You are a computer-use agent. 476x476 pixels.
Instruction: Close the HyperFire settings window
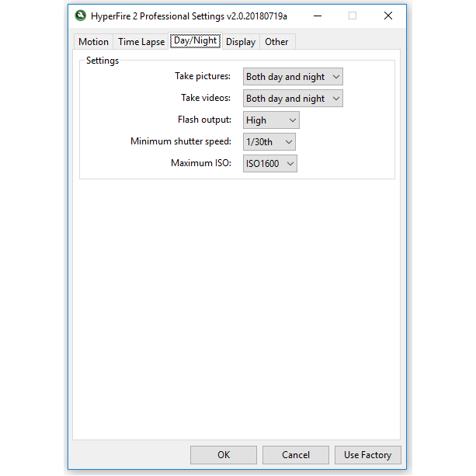tap(388, 16)
